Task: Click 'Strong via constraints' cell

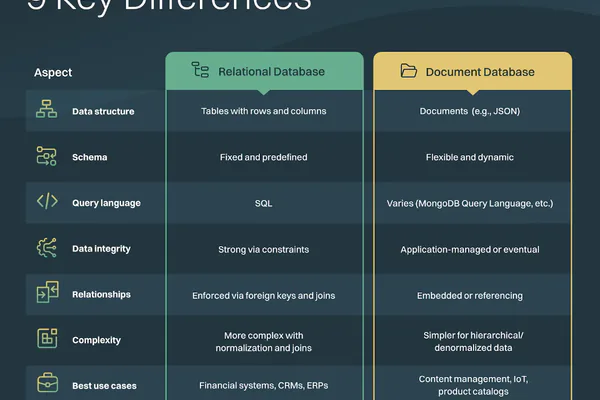Action: tap(264, 250)
